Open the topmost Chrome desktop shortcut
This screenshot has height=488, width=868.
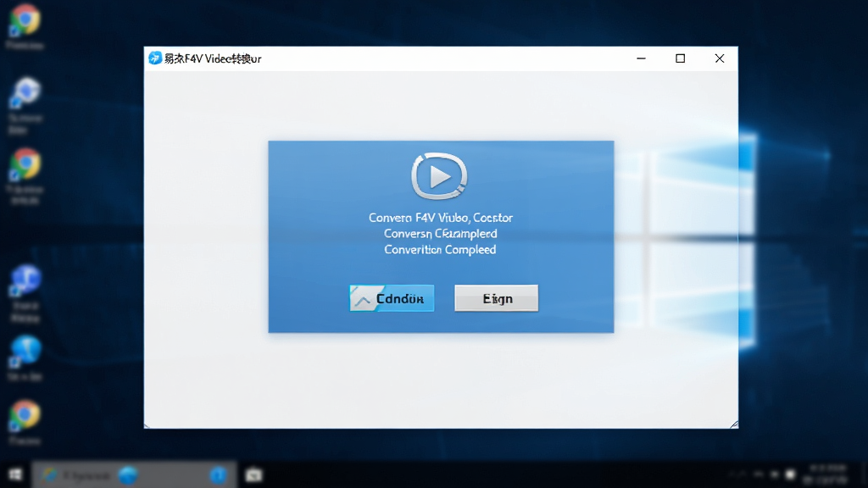25,20
